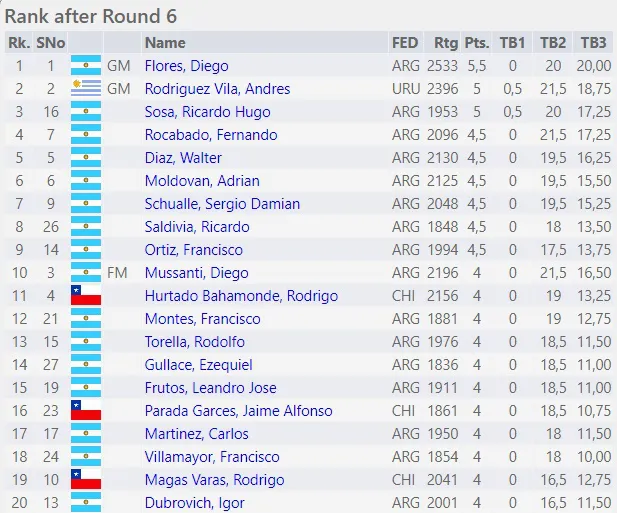Open player profile for Flores, Diego
This screenshot has height=513, width=617.
187,66
